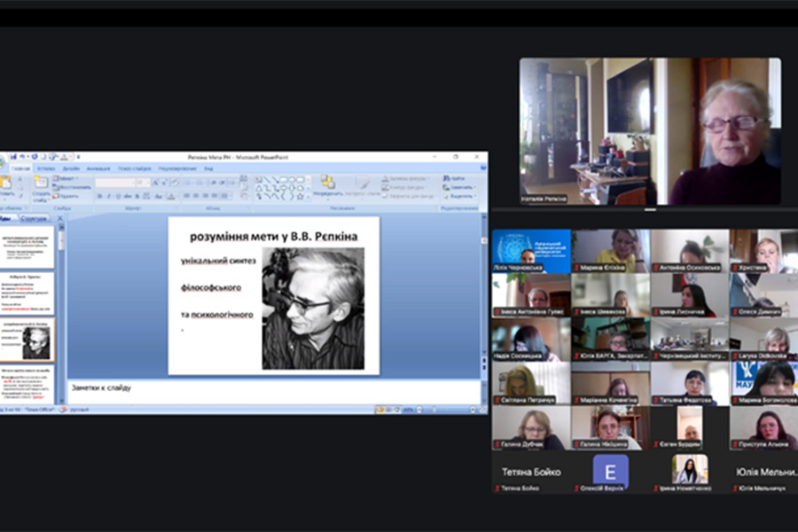Screen dimensions: 798x532
Task: Click the Find icon in the editing group
Action: coord(445,178)
